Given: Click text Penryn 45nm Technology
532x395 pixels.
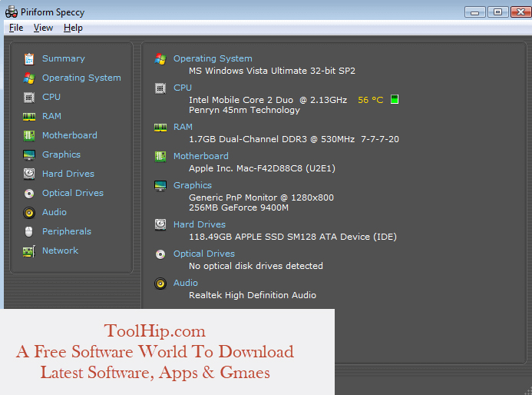Looking at the screenshot, I should [x=244, y=110].
